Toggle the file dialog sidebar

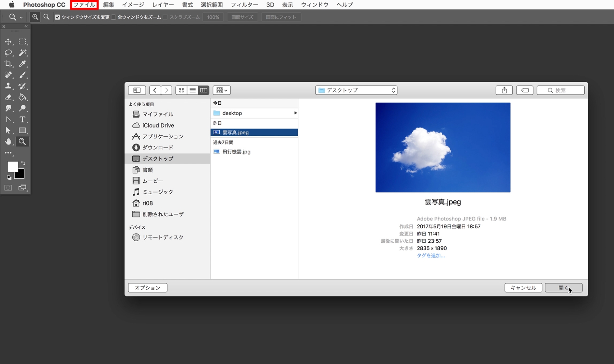point(137,90)
